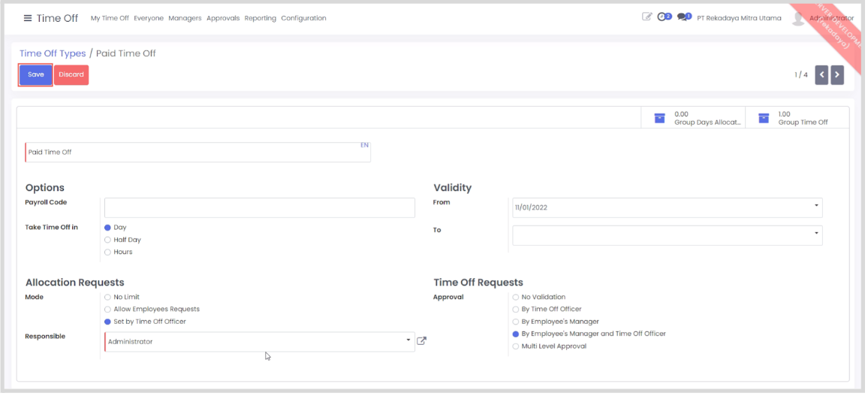Screen dimensions: 868x396
Task: Open the Responsible Administrator dropdown
Action: (x=408, y=341)
